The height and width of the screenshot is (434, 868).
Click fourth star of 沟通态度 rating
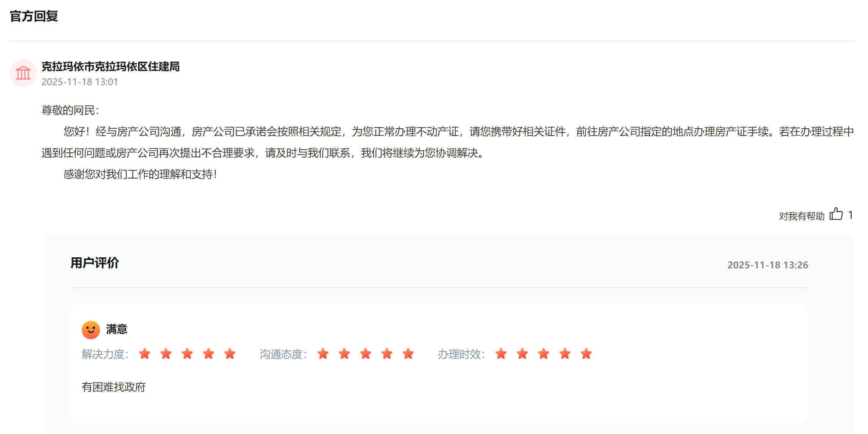click(387, 354)
